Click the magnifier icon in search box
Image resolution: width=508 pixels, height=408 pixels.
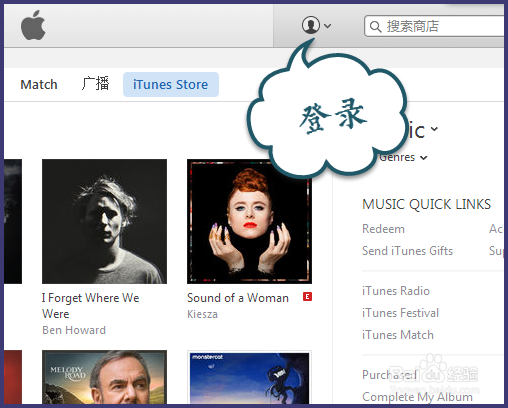(375, 27)
